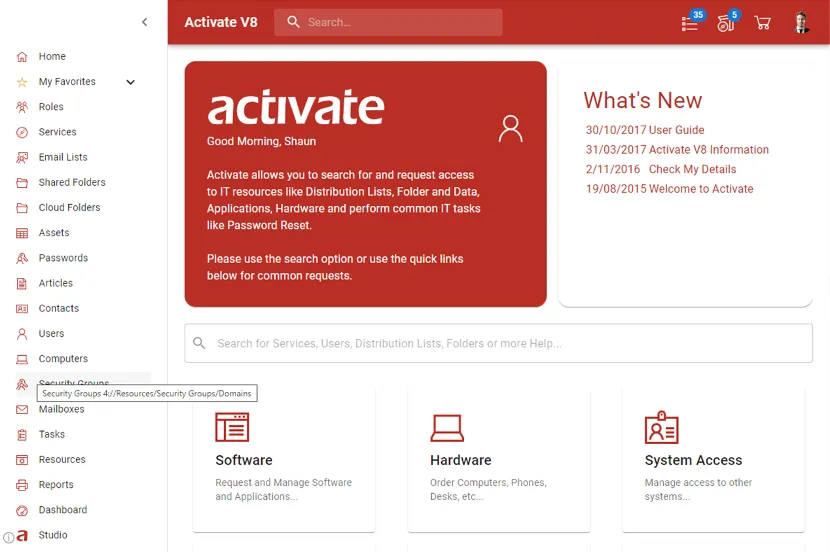
Task: Click the Cloud Folders folder icon
Action: [22, 207]
